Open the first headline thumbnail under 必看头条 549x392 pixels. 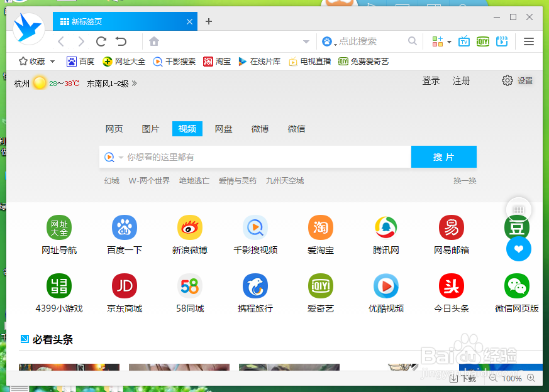[x=69, y=367]
